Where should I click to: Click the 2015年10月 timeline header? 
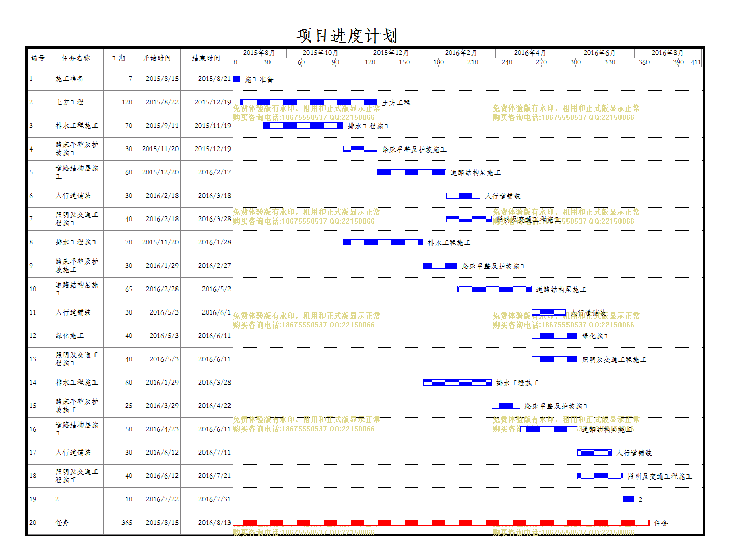pos(320,53)
